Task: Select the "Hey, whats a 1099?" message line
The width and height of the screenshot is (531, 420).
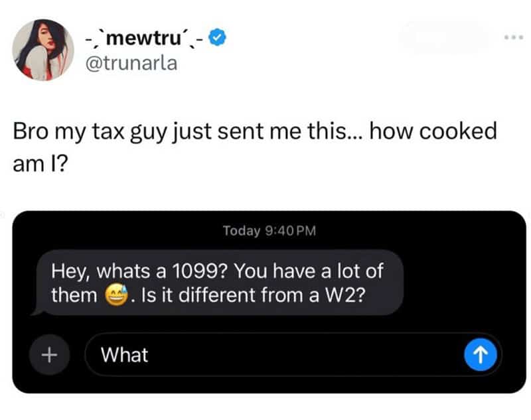Action: 216,271
